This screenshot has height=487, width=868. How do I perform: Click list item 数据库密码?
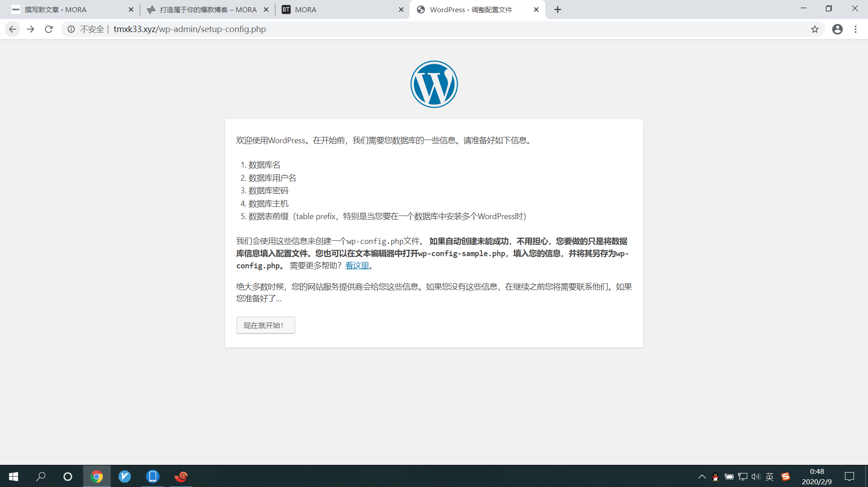point(268,191)
